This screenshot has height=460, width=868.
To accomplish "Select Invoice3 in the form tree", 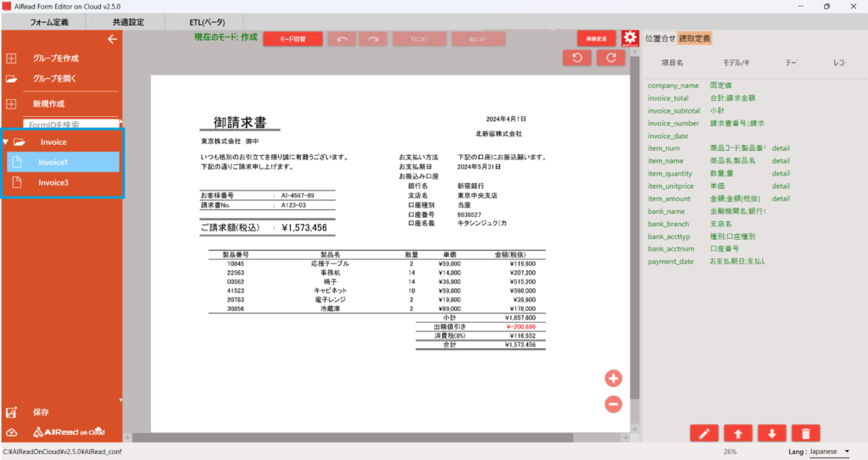I will (63, 182).
